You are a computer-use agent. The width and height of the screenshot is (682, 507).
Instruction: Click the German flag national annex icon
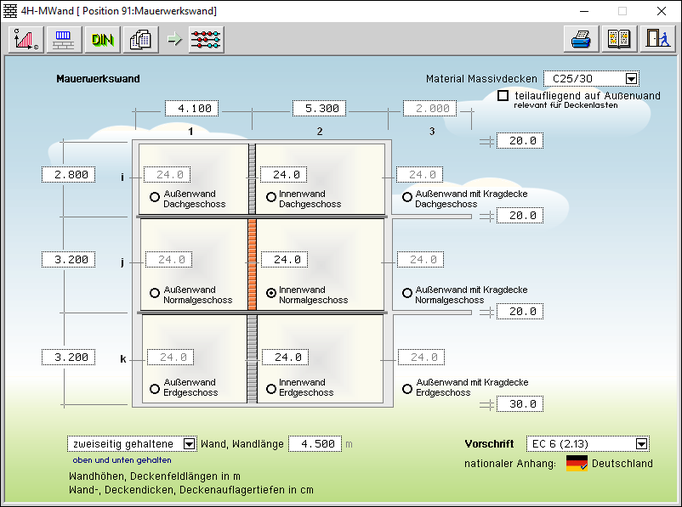(576, 463)
